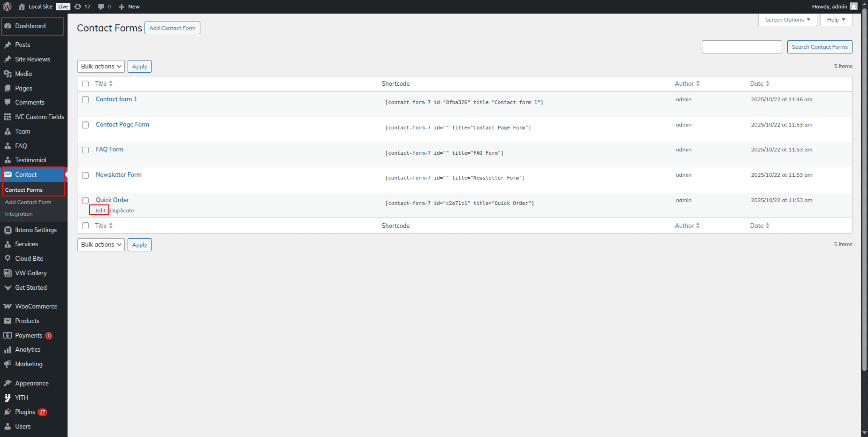Open the updates icon showing 17
868x437 pixels.
tap(78, 7)
